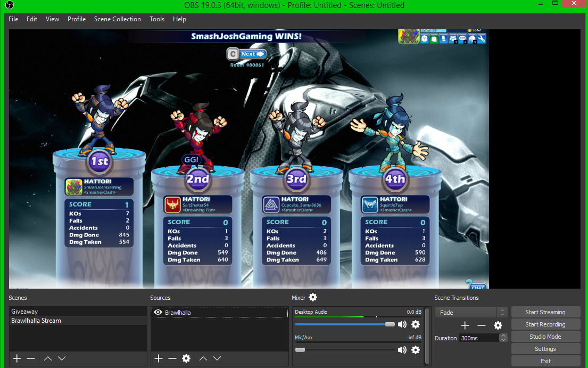Viewport: 588px width, 368px height.
Task: Click the speech bubble icon in game toolbar
Action: [462, 38]
